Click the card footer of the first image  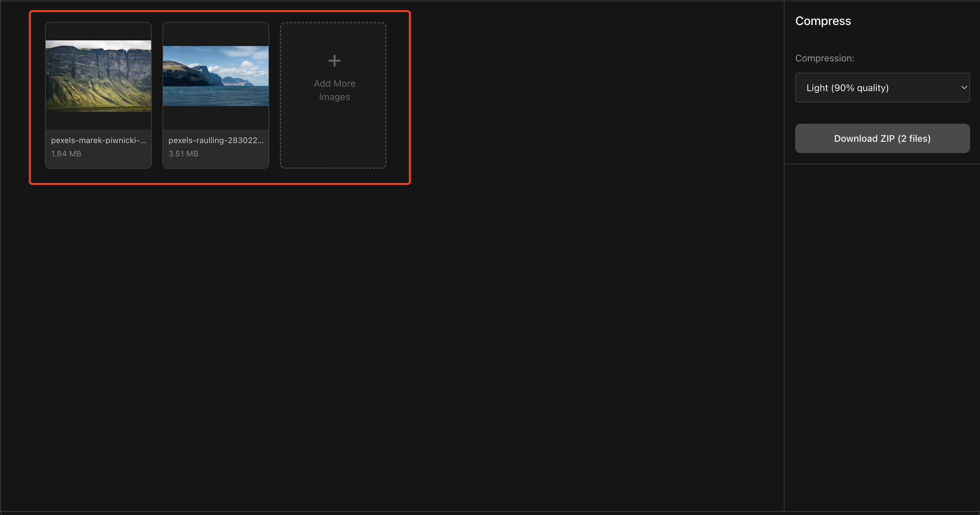98,147
